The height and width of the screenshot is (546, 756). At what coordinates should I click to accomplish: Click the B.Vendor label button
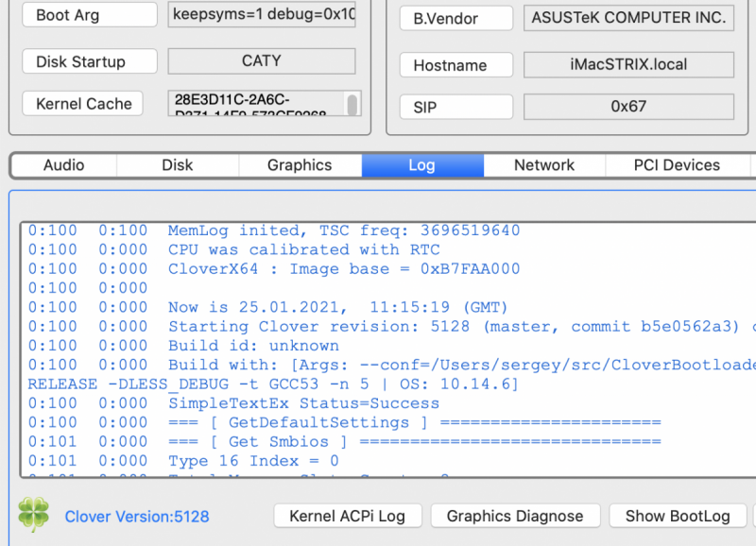click(x=456, y=18)
